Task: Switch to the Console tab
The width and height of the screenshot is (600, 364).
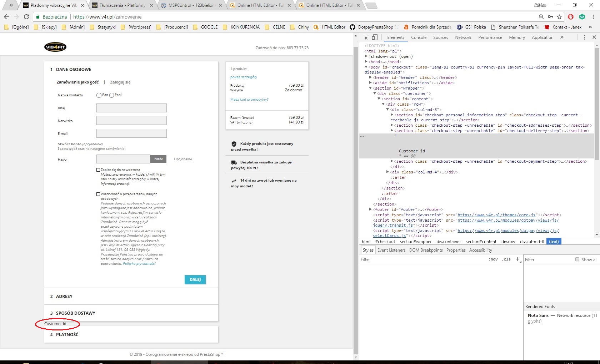Action: coord(419,37)
